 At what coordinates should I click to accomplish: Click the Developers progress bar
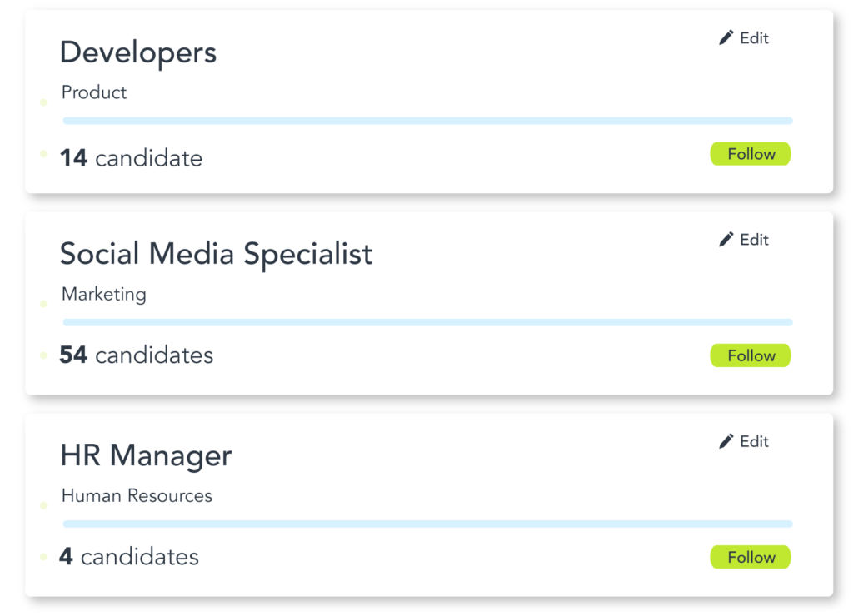(427, 121)
